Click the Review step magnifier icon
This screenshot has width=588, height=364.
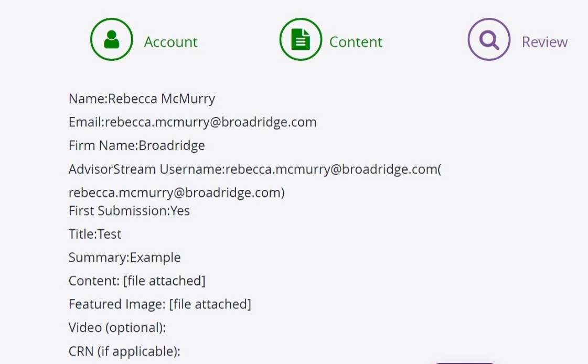[489, 39]
